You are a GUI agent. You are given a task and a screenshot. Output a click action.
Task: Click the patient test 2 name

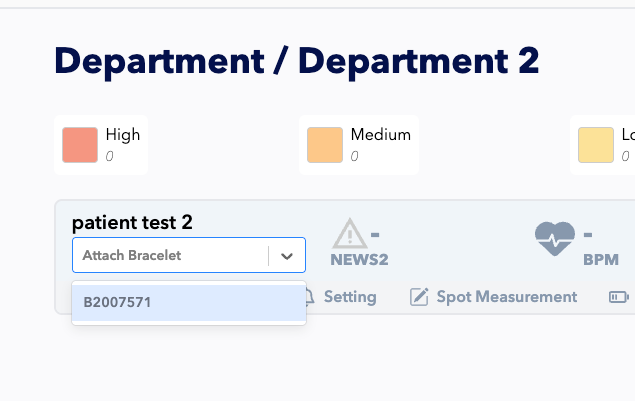tap(132, 222)
